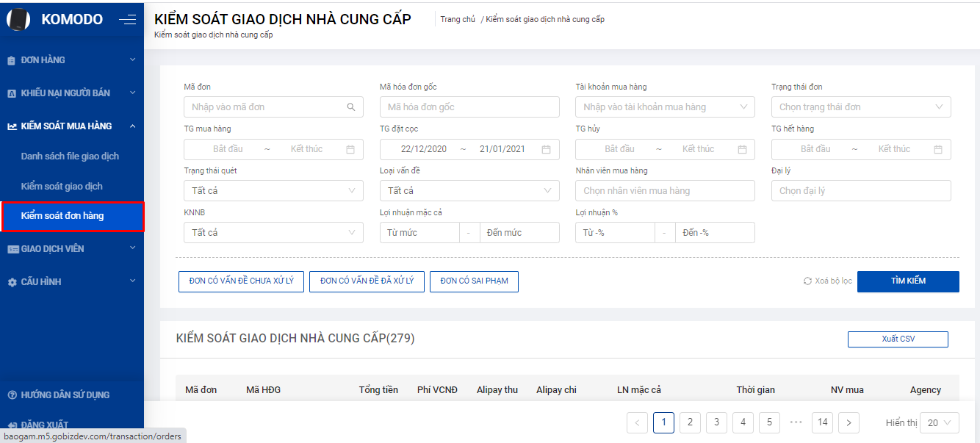Open the Trạng thái đơn dropdown
The image size is (980, 443).
860,107
